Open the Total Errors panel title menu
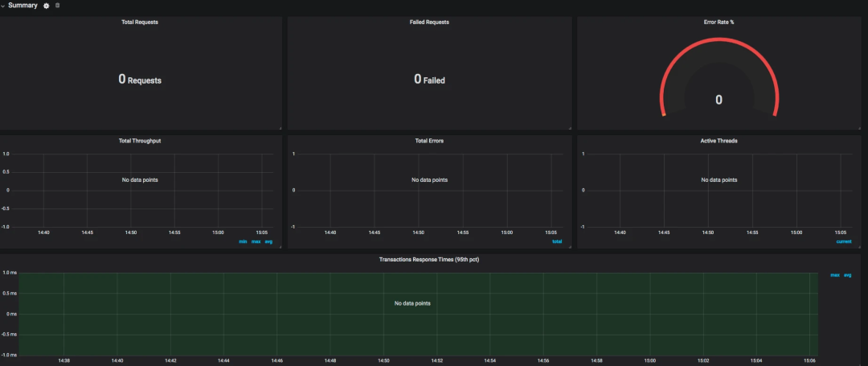868x366 pixels. tap(429, 141)
